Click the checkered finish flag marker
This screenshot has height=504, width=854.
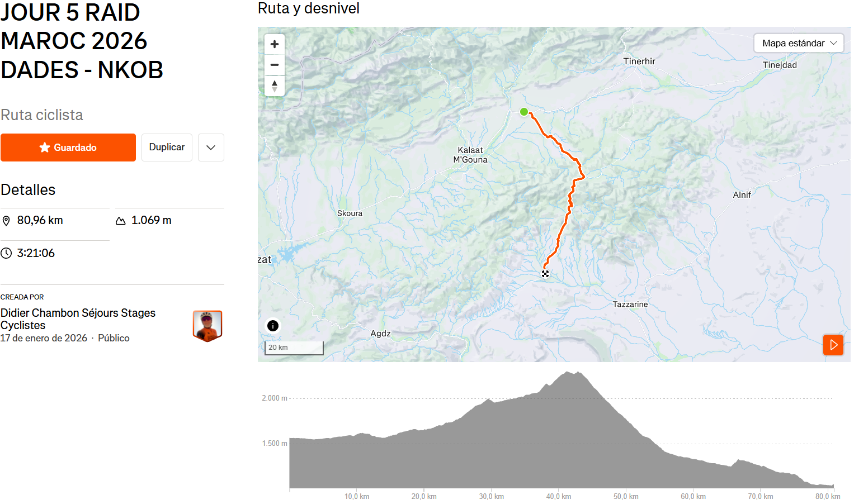coord(545,274)
